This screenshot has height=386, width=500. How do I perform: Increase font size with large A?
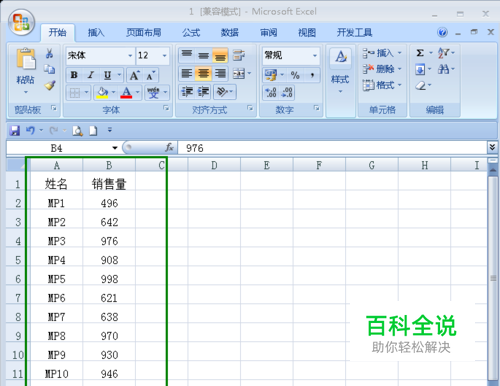coord(134,75)
